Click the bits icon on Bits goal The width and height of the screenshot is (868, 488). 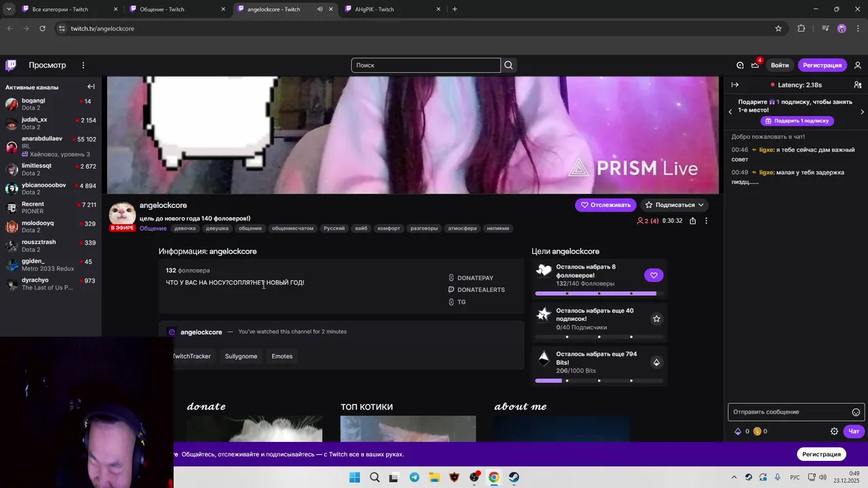tap(656, 363)
